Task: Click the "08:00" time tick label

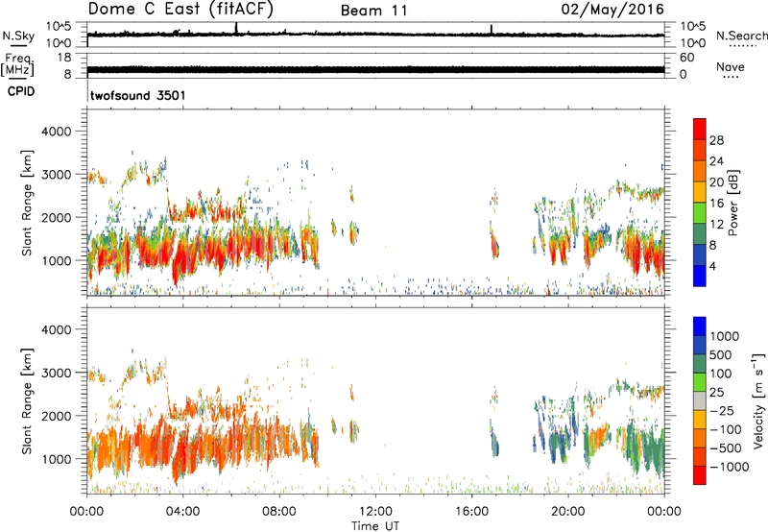Action: 279,512
